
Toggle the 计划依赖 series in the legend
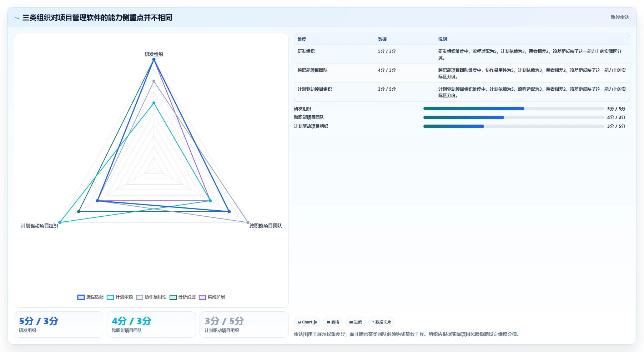tap(120, 297)
